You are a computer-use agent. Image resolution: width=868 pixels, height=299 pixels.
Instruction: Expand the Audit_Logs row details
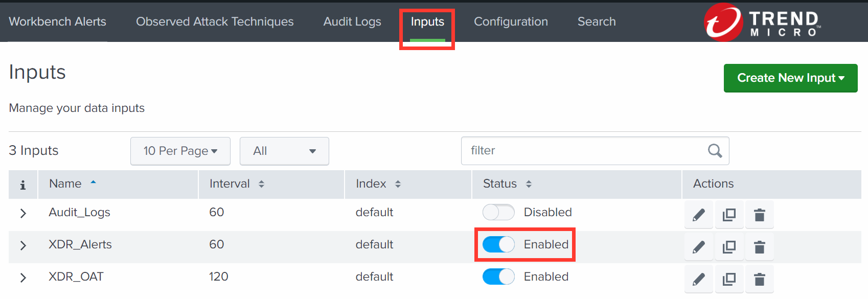[23, 213]
